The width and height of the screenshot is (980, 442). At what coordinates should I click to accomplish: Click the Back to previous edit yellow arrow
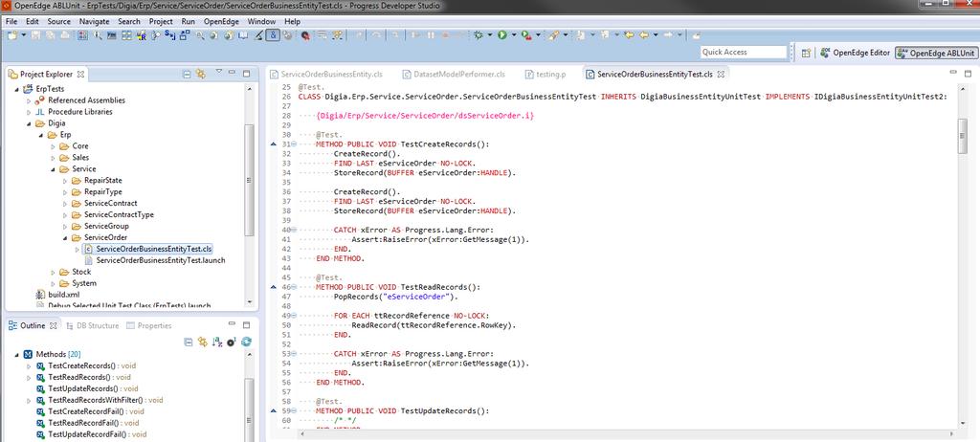(629, 35)
